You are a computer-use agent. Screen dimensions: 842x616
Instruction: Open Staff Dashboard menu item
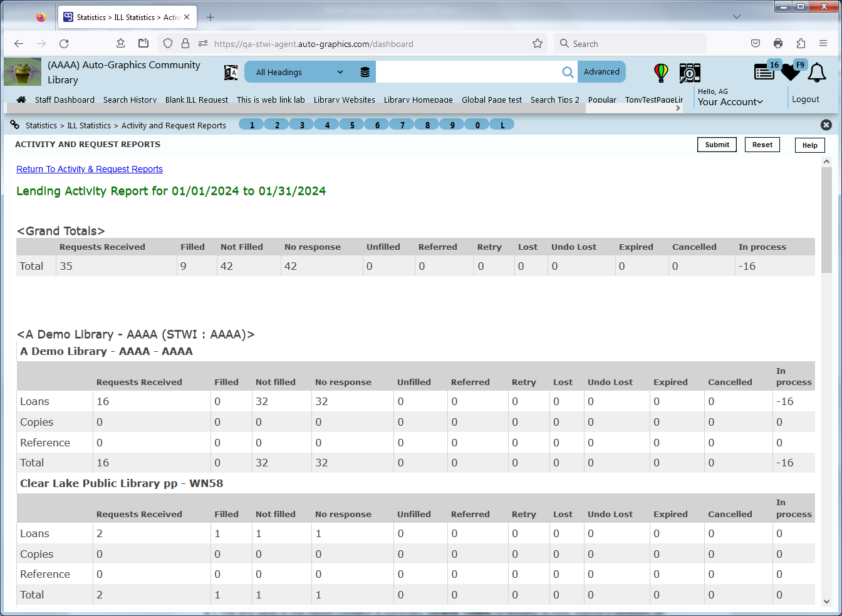pos(65,100)
